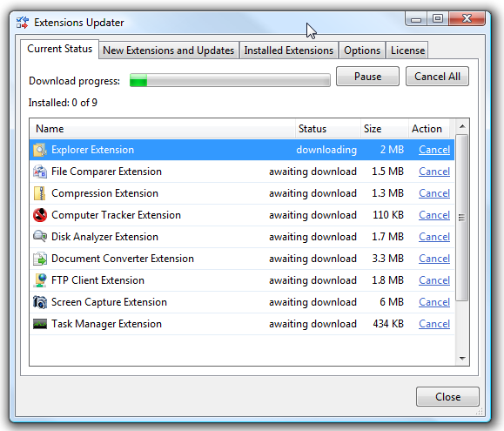Maximize the Extensions Updater window

(x=438, y=18)
